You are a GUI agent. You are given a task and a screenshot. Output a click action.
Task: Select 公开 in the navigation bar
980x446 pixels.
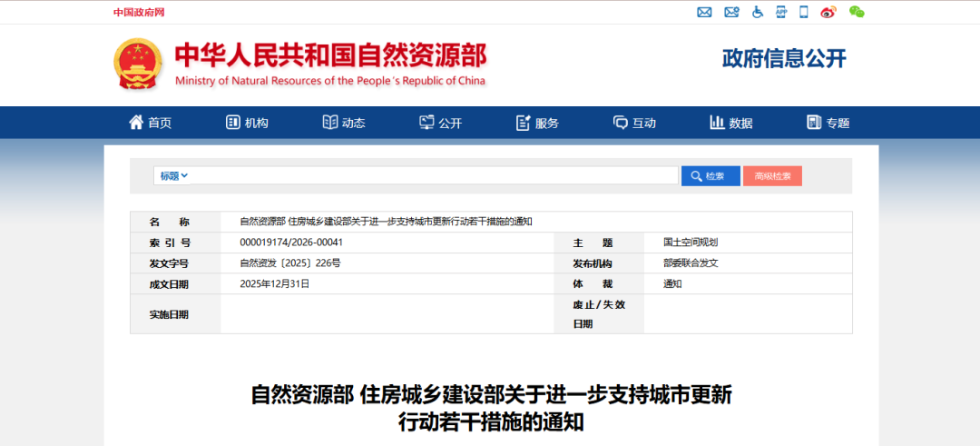[x=441, y=123]
